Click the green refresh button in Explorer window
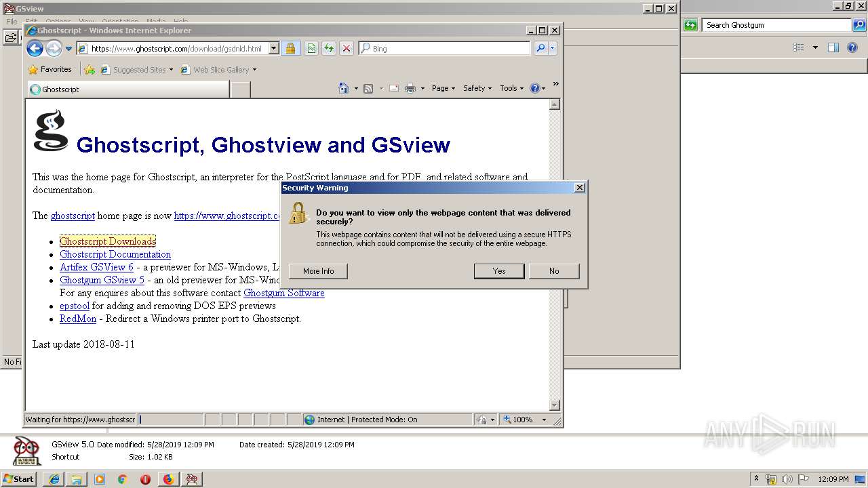 click(690, 25)
